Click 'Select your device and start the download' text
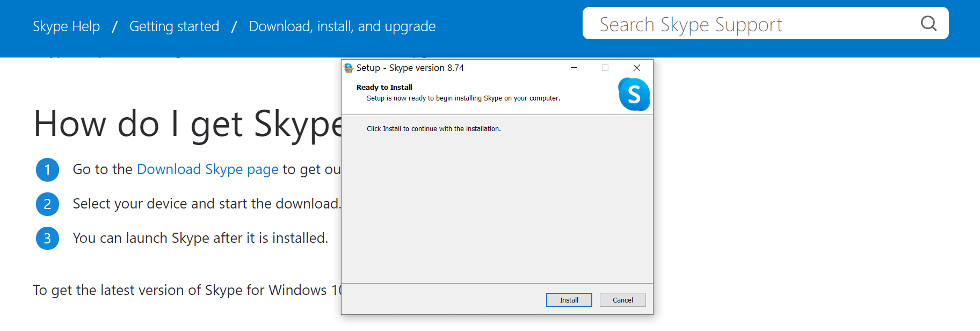 point(207,204)
